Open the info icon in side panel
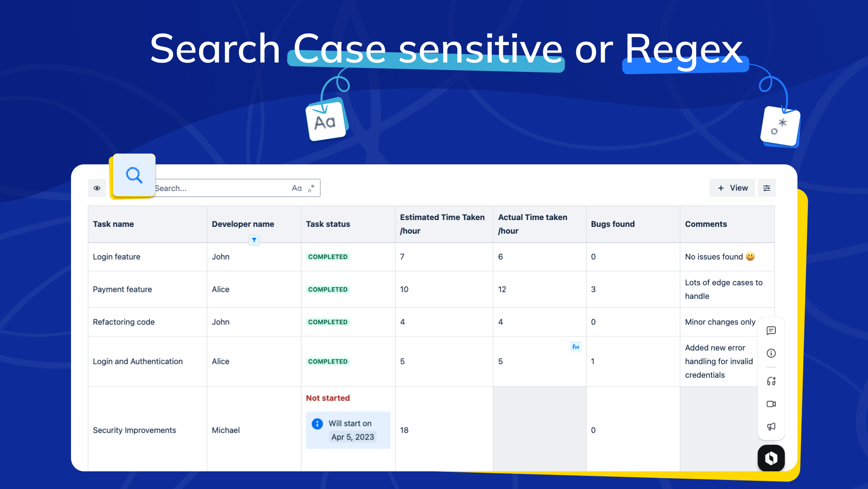The height and width of the screenshot is (489, 868). (x=771, y=353)
